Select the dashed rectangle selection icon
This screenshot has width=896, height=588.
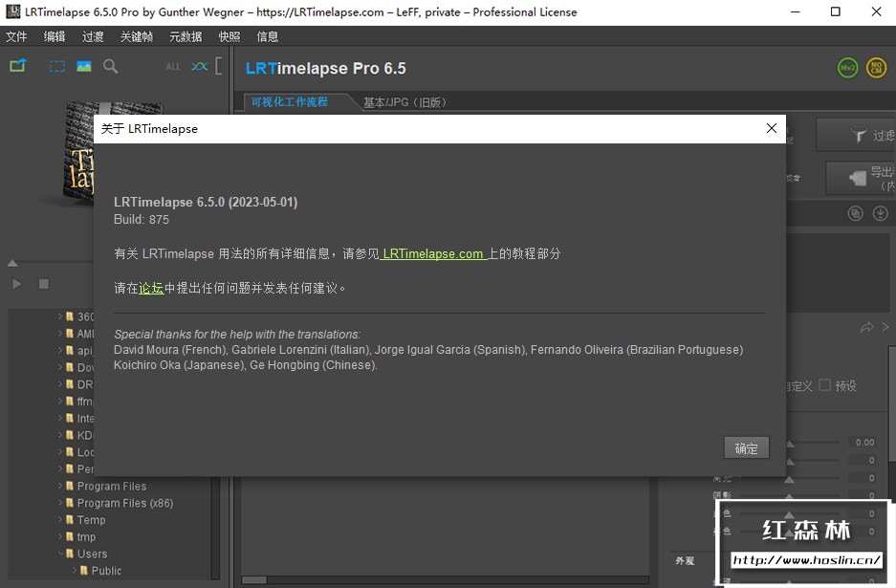pos(57,66)
